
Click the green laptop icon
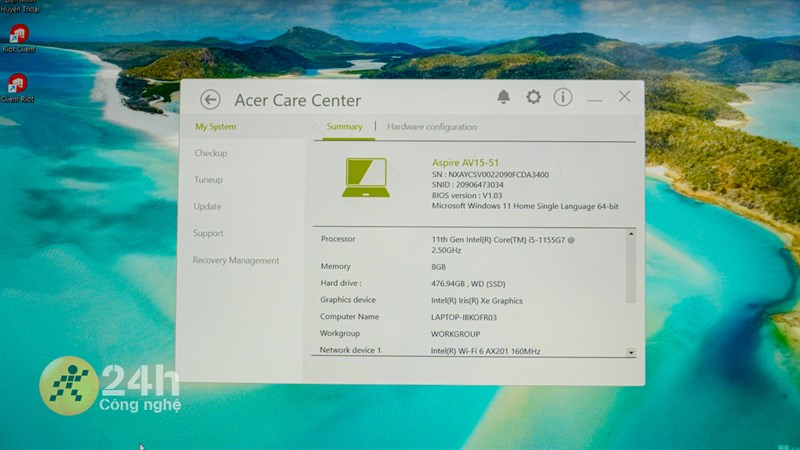click(366, 177)
